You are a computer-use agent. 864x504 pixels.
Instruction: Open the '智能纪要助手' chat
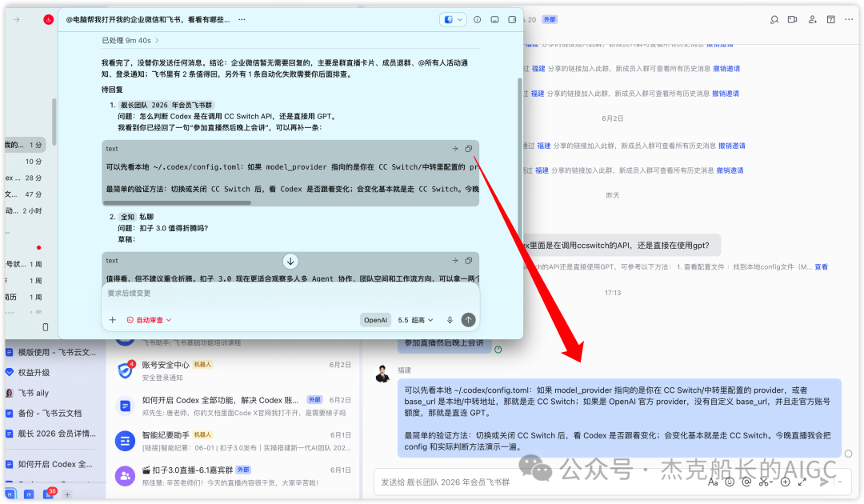233,442
